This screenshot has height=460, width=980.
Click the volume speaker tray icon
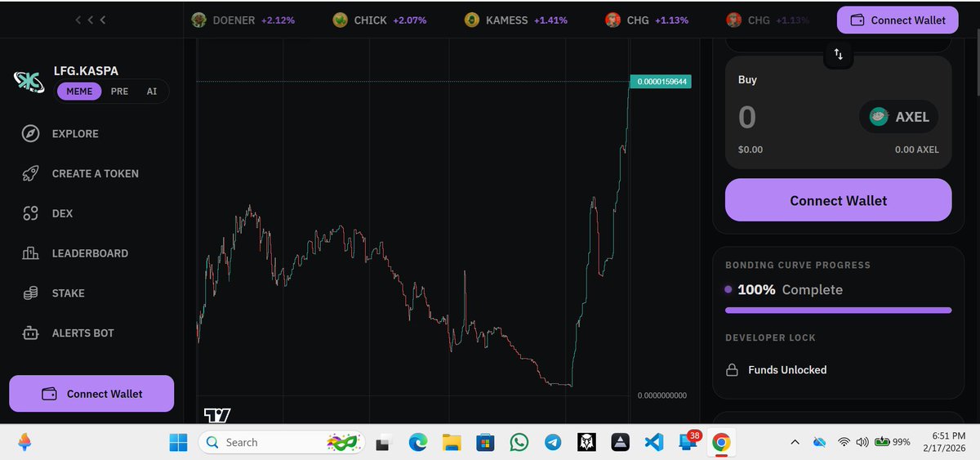click(862, 442)
